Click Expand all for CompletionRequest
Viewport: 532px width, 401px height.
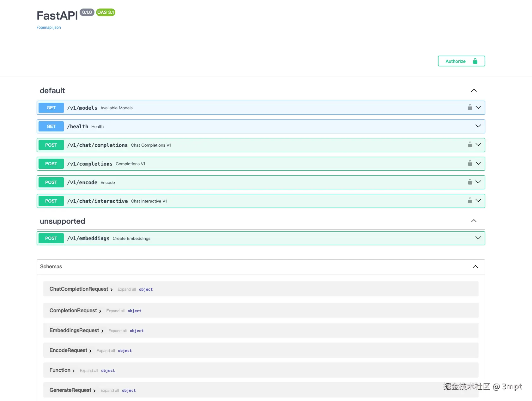tap(115, 311)
